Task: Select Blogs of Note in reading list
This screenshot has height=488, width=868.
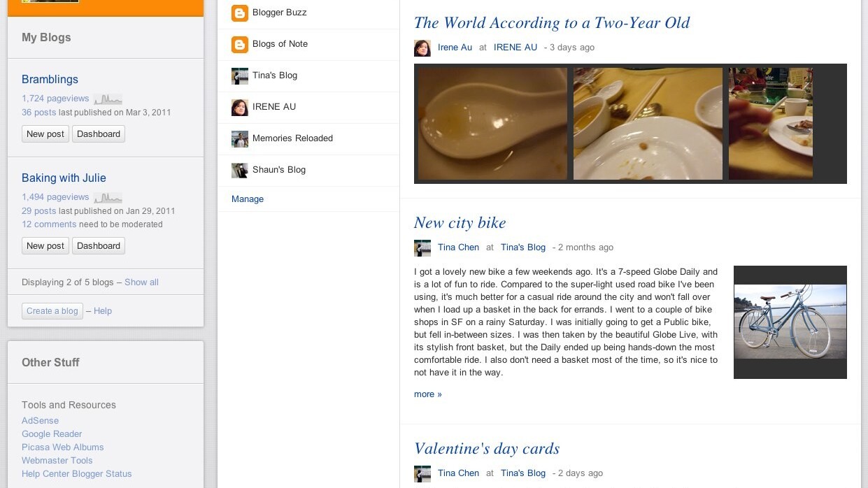Action: (280, 44)
